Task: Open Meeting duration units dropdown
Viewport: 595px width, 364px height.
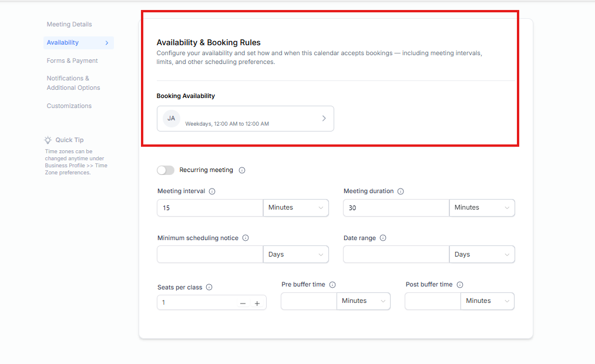Action: pyautogui.click(x=482, y=208)
